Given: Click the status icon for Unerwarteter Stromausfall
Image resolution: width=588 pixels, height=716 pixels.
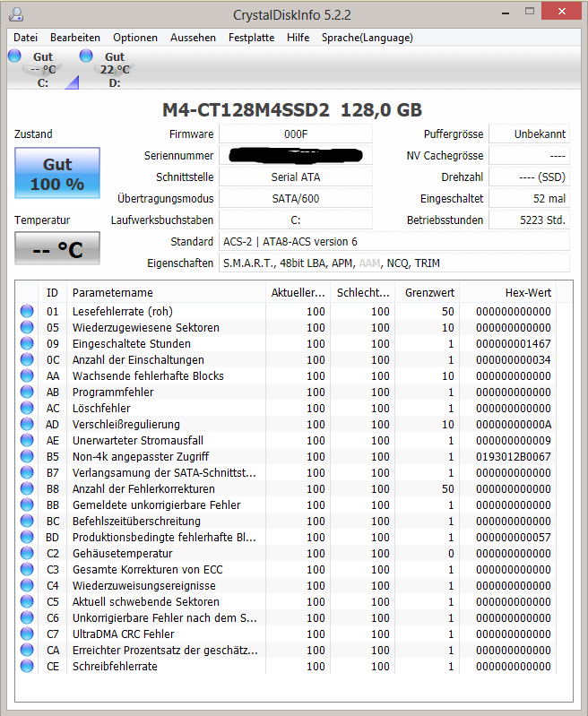Looking at the screenshot, I should point(27,440).
